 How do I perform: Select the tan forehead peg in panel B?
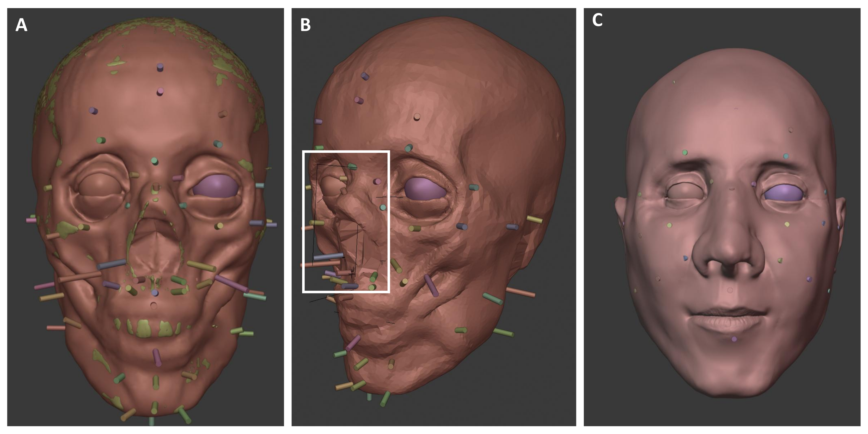tap(417, 117)
